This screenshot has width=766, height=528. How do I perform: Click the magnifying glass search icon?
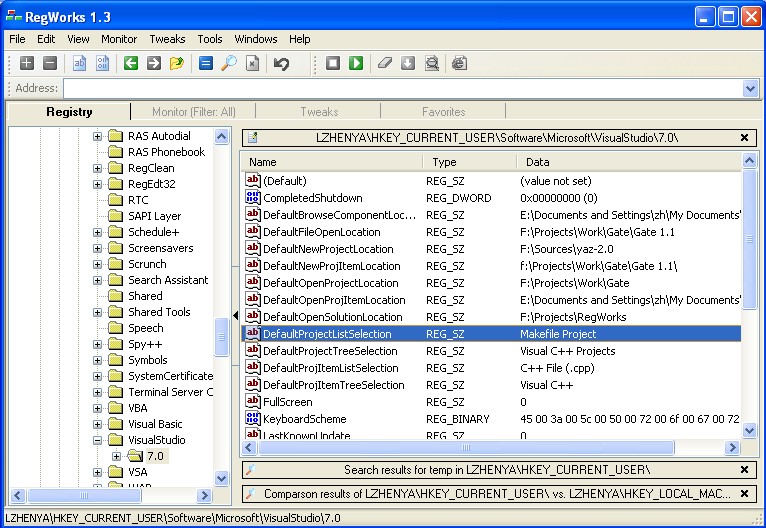229,63
